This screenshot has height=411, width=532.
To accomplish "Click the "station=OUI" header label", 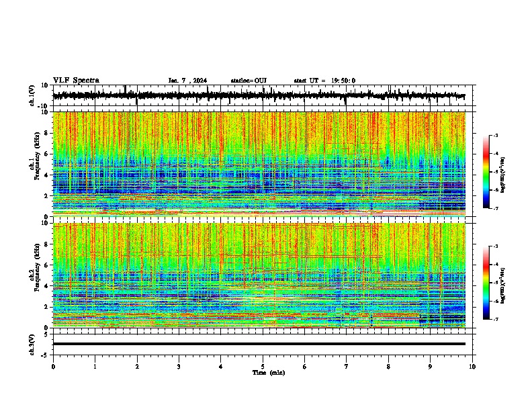I will (x=249, y=81).
